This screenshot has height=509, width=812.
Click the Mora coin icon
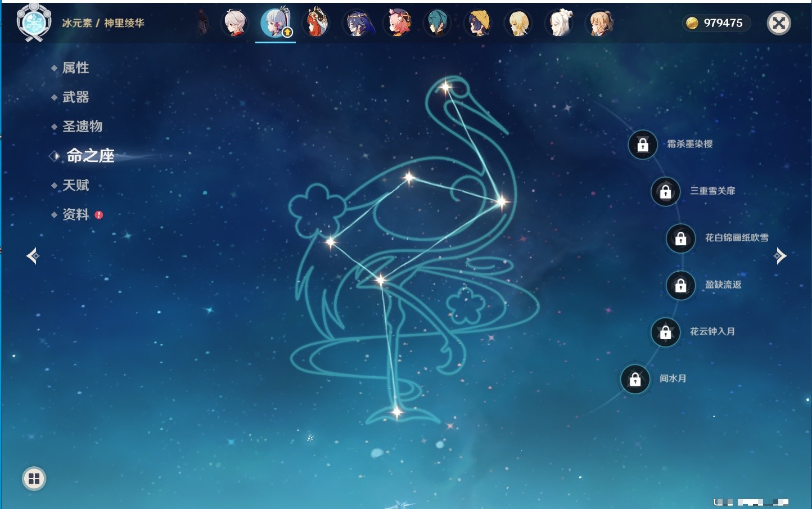pyautogui.click(x=692, y=23)
